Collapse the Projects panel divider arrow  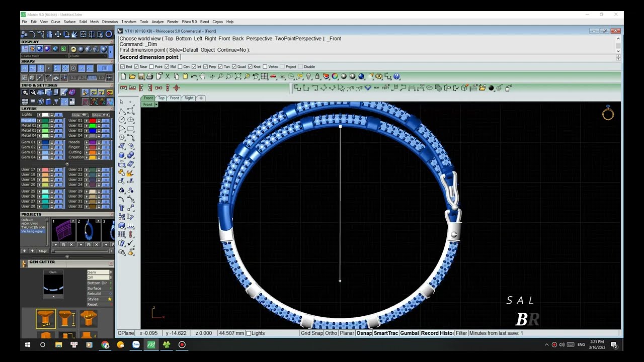coord(67,256)
